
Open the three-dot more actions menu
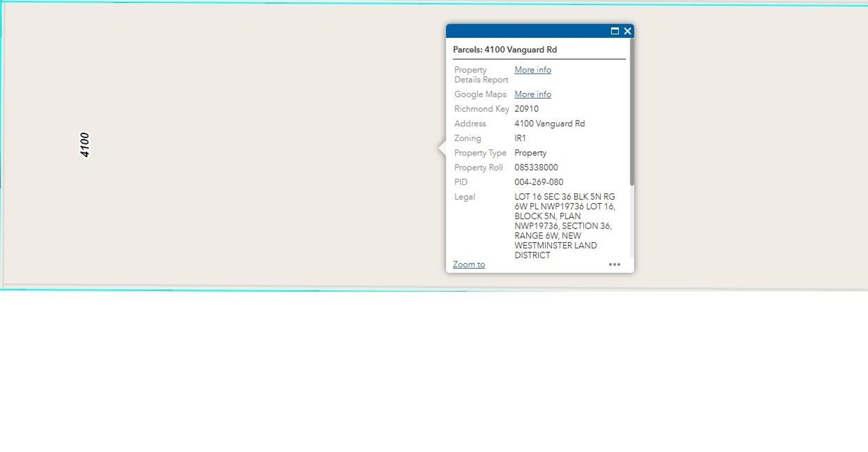click(x=614, y=265)
